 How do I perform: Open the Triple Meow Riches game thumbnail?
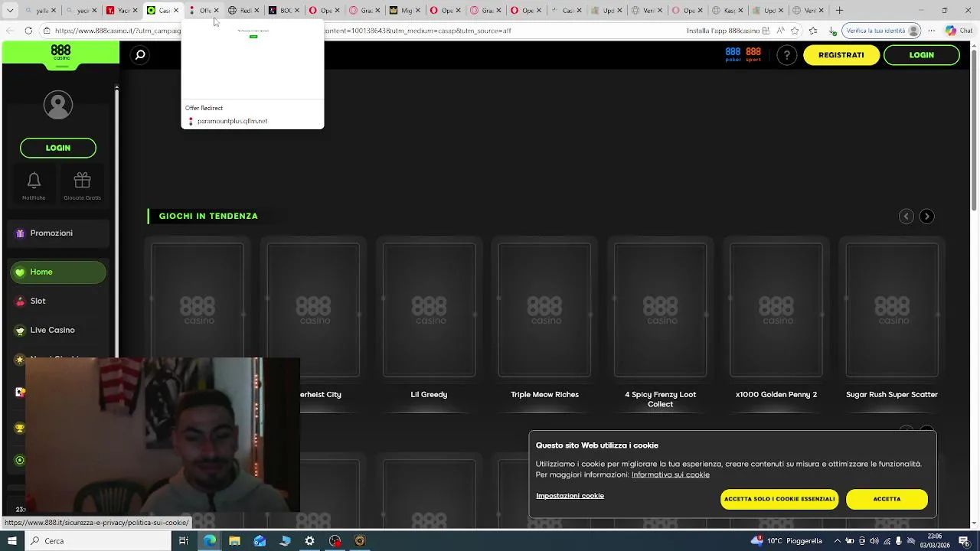tap(544, 310)
